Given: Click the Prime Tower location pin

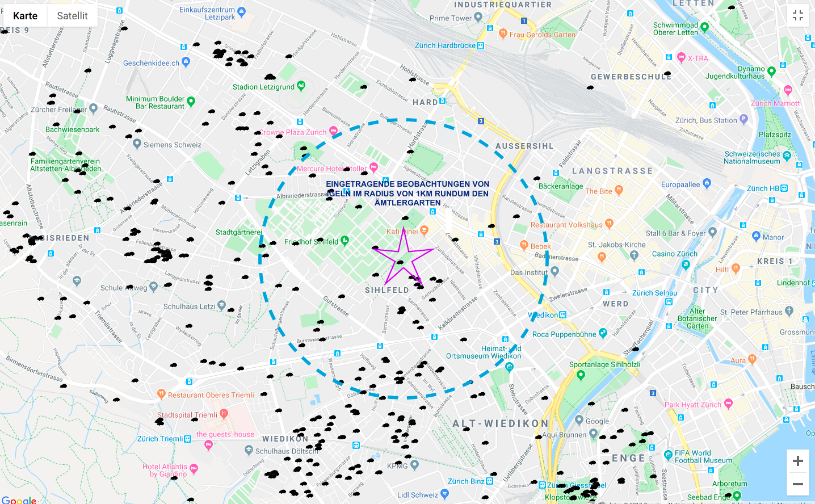Looking at the screenshot, I should pos(478,18).
